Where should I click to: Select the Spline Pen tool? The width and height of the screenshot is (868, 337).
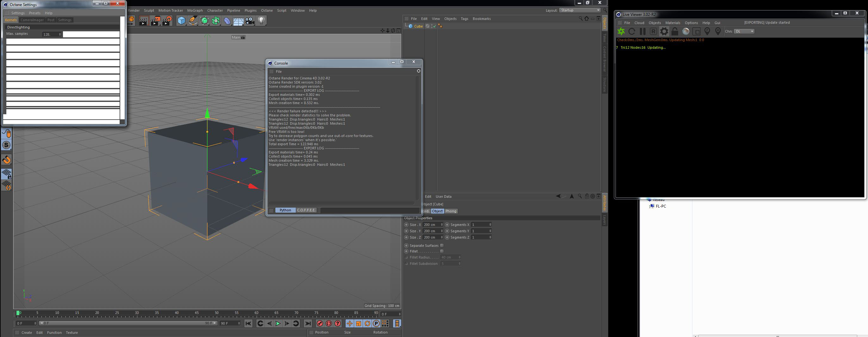coord(193,21)
